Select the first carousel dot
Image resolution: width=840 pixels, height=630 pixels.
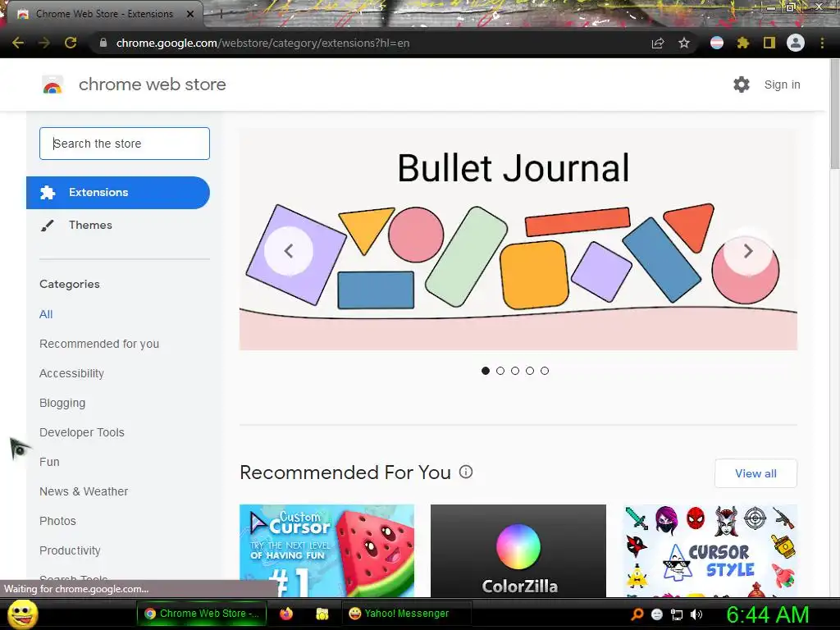coord(486,371)
